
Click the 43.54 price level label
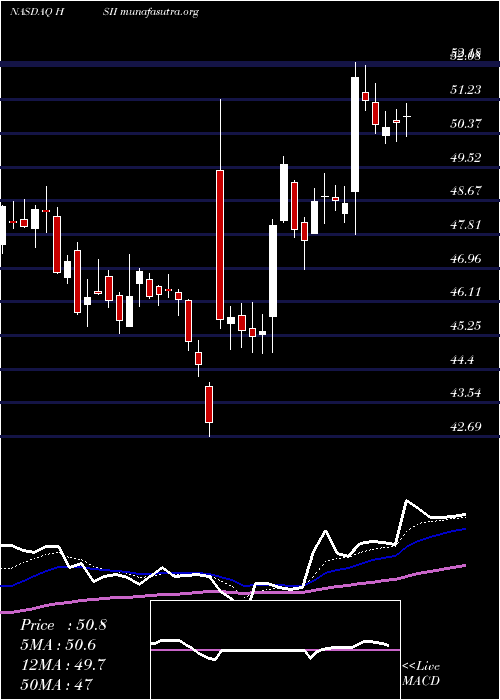466,393
